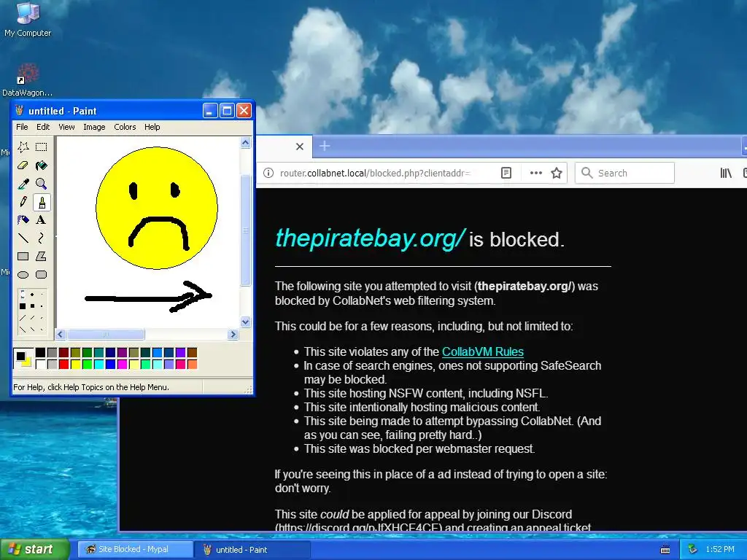Pick the Fill With Color bucket tool
This screenshot has width=747, height=560.
42,166
